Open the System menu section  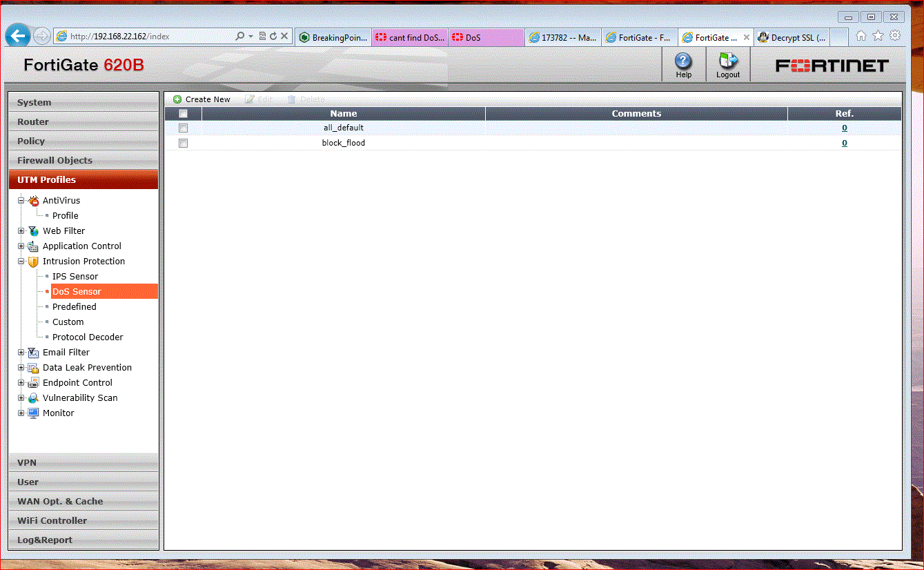tap(83, 102)
